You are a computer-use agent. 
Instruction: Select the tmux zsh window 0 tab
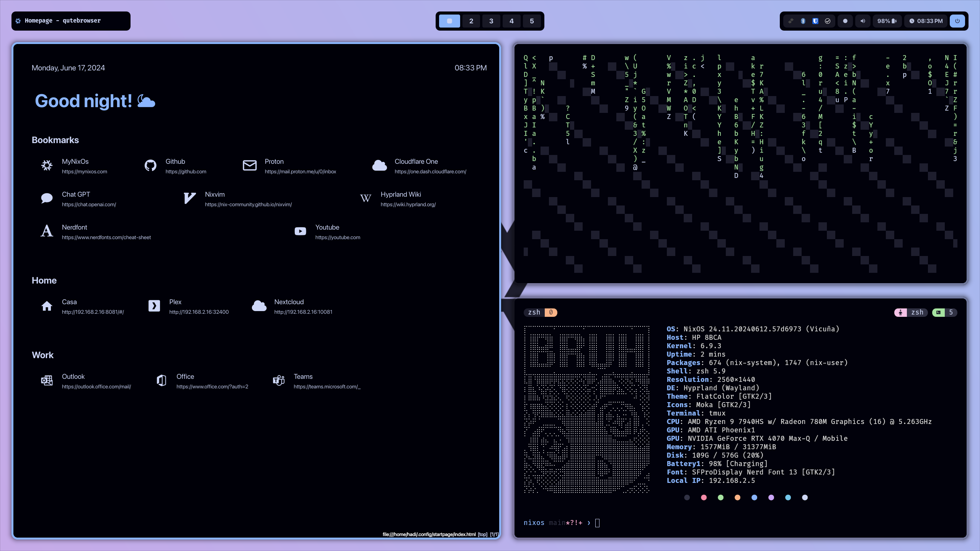[x=540, y=312]
